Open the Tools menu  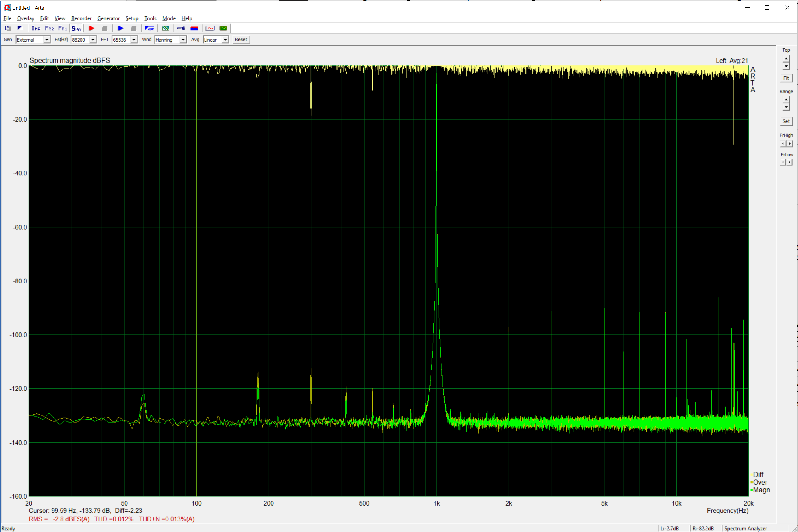(x=151, y=18)
